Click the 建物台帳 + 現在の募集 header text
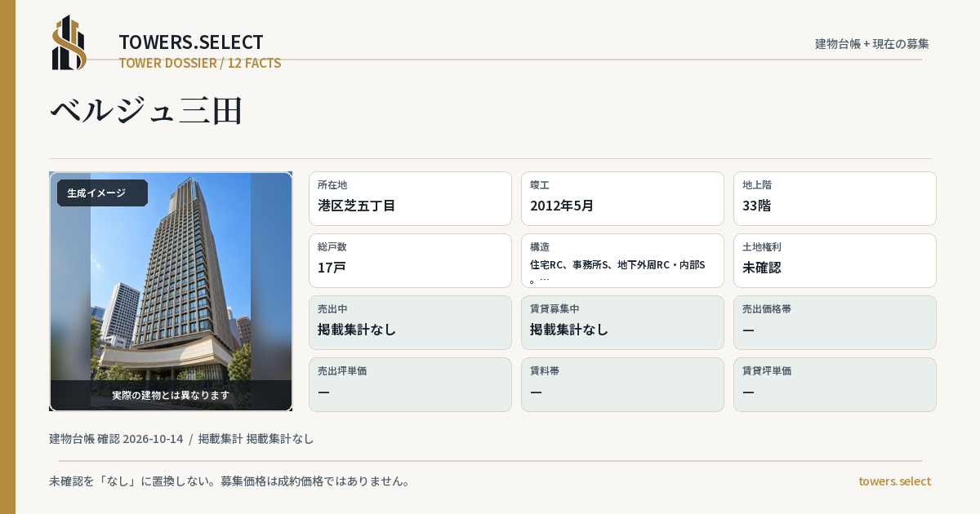Viewport: 980px width, 514px height. [x=872, y=43]
